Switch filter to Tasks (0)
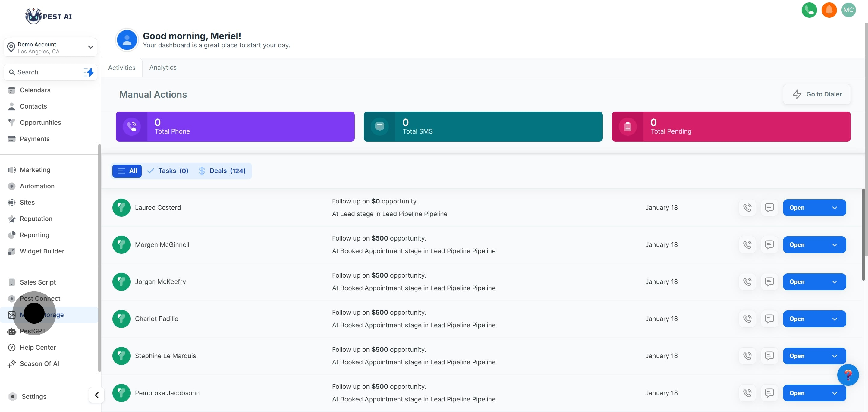The width and height of the screenshot is (868, 412). (x=168, y=171)
